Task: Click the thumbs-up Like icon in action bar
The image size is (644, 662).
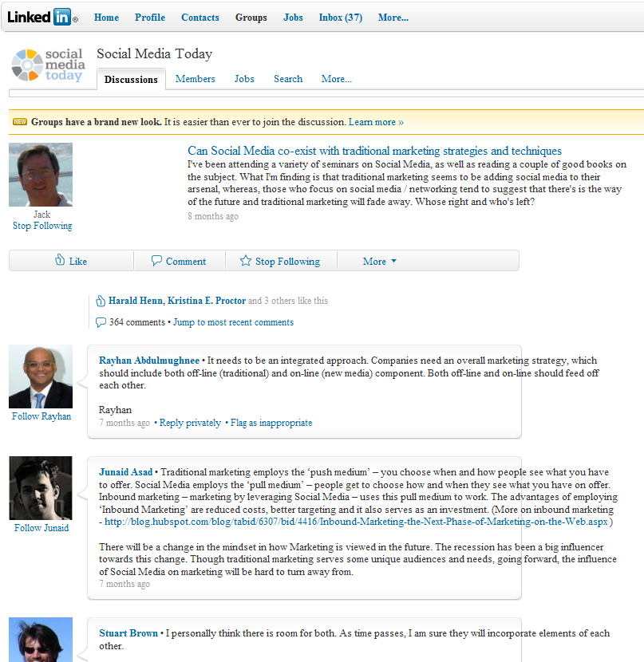Action: click(60, 260)
